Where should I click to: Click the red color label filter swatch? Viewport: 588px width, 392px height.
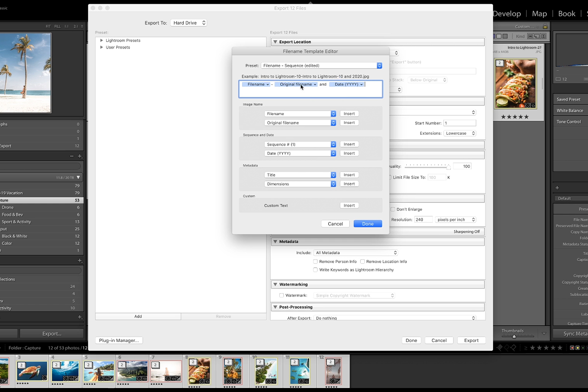tap(572, 347)
